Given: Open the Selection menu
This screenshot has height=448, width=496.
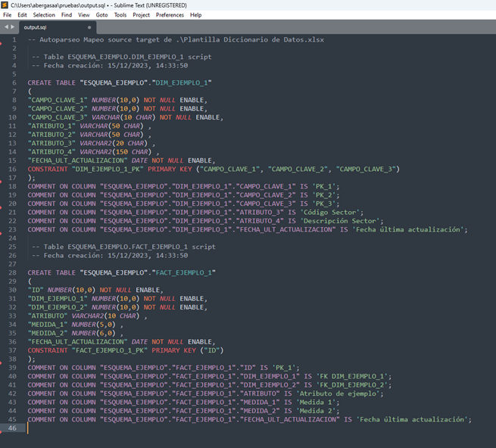Looking at the screenshot, I should point(44,15).
